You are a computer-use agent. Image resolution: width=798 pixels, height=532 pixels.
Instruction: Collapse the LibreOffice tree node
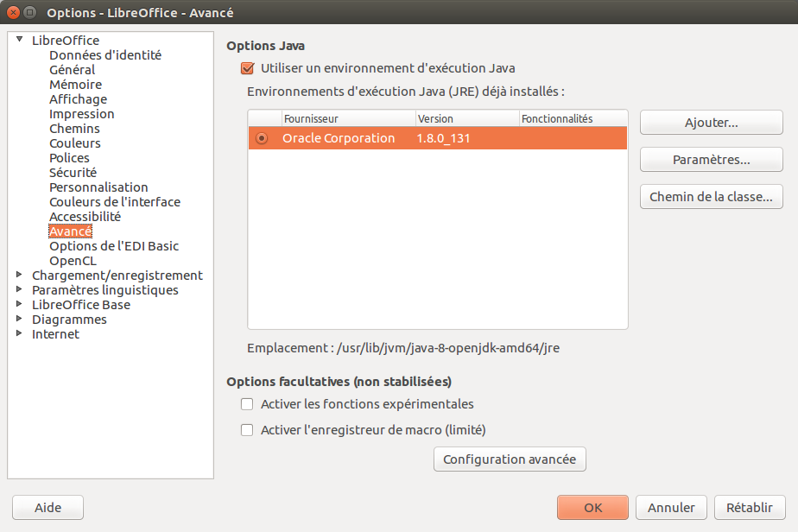[x=19, y=40]
